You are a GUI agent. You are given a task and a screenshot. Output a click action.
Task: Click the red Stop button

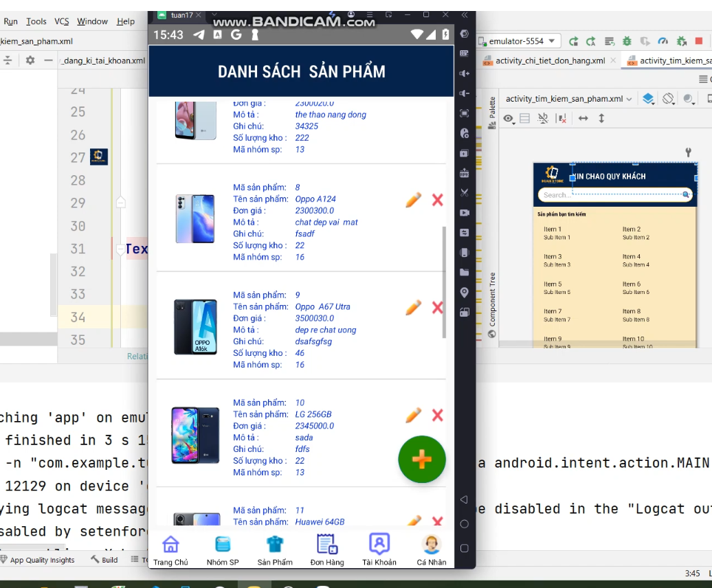(699, 41)
